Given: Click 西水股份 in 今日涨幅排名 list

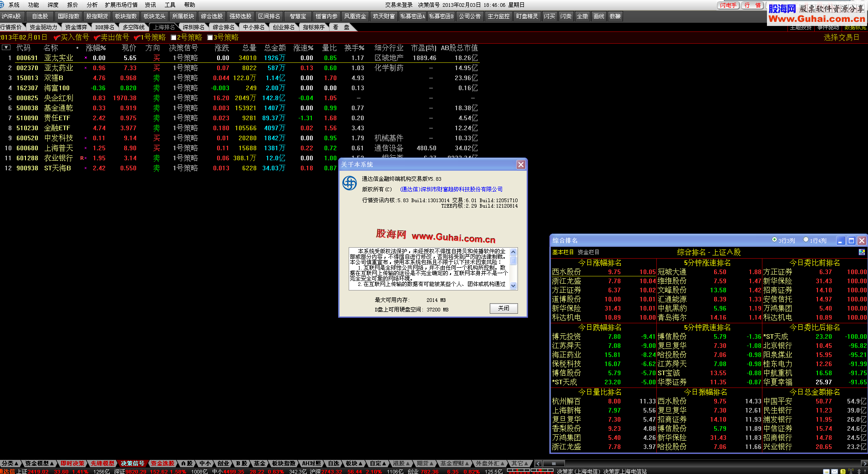Looking at the screenshot, I should 566,272.
